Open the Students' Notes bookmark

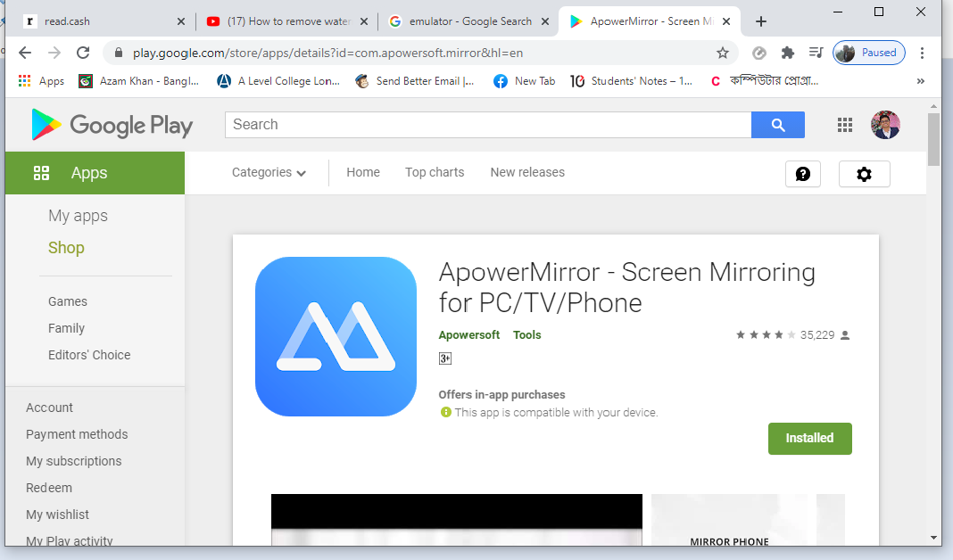pyautogui.click(x=631, y=81)
